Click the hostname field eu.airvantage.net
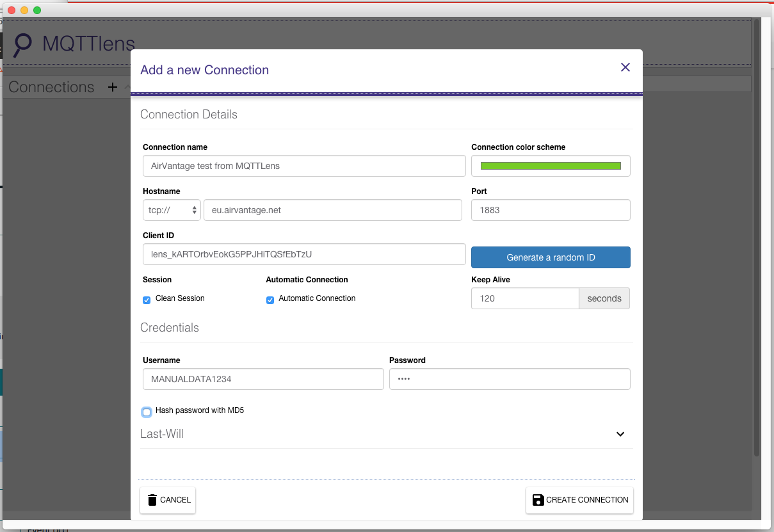Image resolution: width=774 pixels, height=532 pixels. (332, 210)
